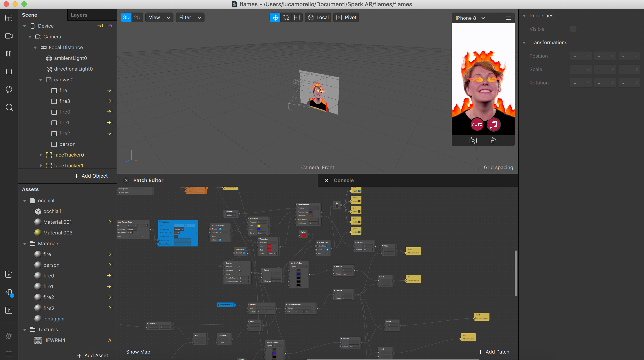Image resolution: width=644 pixels, height=360 pixels.
Task: Switch to the Layers tab
Action: (79, 15)
